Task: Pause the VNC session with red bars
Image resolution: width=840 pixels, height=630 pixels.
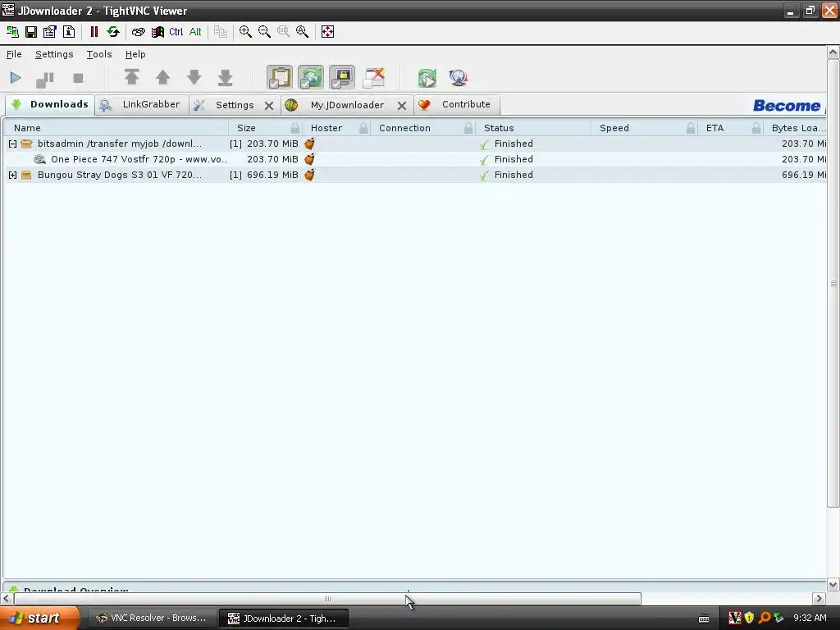Action: [x=94, y=32]
